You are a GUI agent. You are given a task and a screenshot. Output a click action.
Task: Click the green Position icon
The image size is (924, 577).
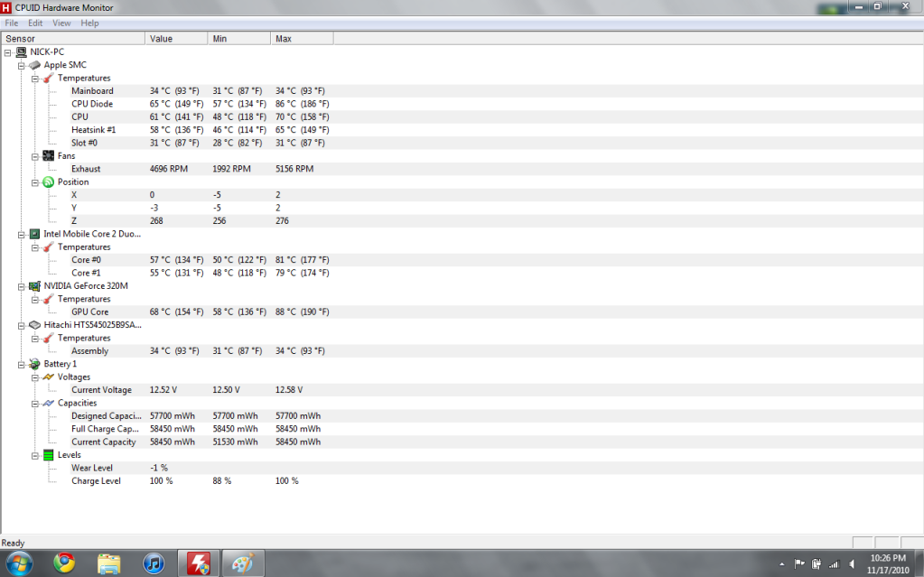(x=48, y=181)
